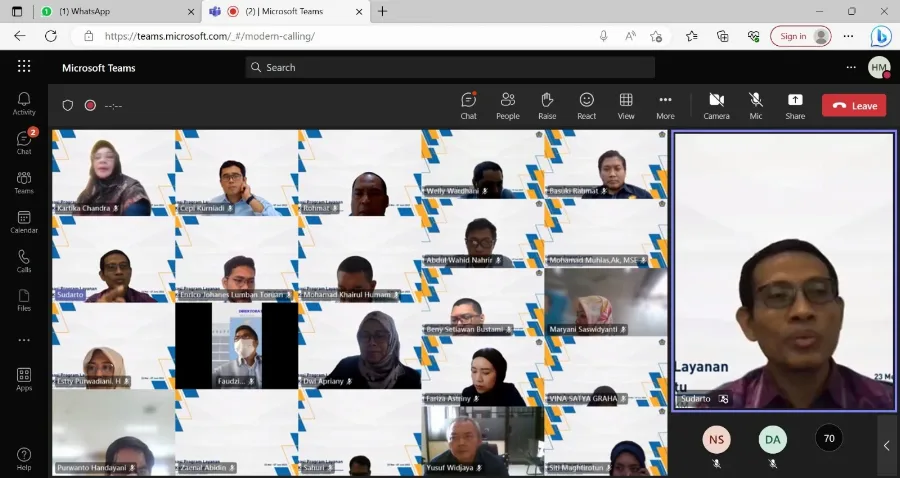Select Yusuf Widjaya's video tile
900x478 pixels.
pos(482,441)
